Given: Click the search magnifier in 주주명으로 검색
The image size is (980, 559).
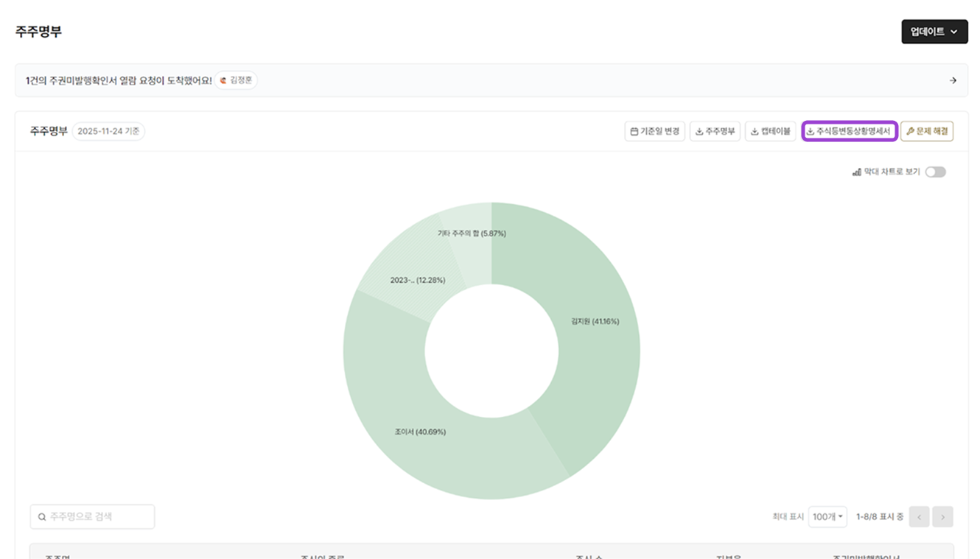Looking at the screenshot, I should 41,516.
